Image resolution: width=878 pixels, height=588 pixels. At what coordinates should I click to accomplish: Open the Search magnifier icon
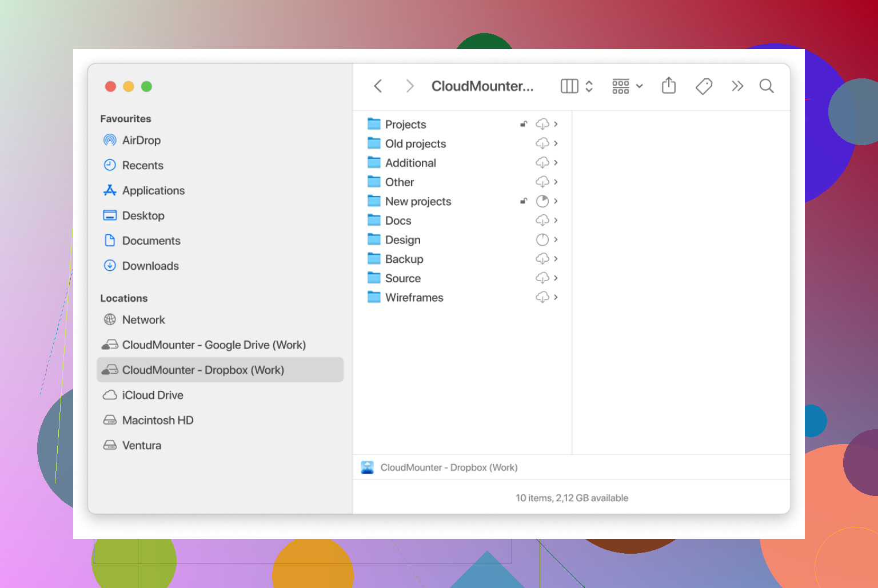tap(766, 86)
